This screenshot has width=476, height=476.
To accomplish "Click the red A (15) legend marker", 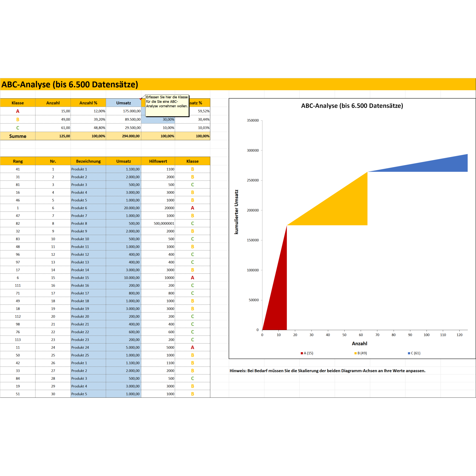I will (302, 353).
